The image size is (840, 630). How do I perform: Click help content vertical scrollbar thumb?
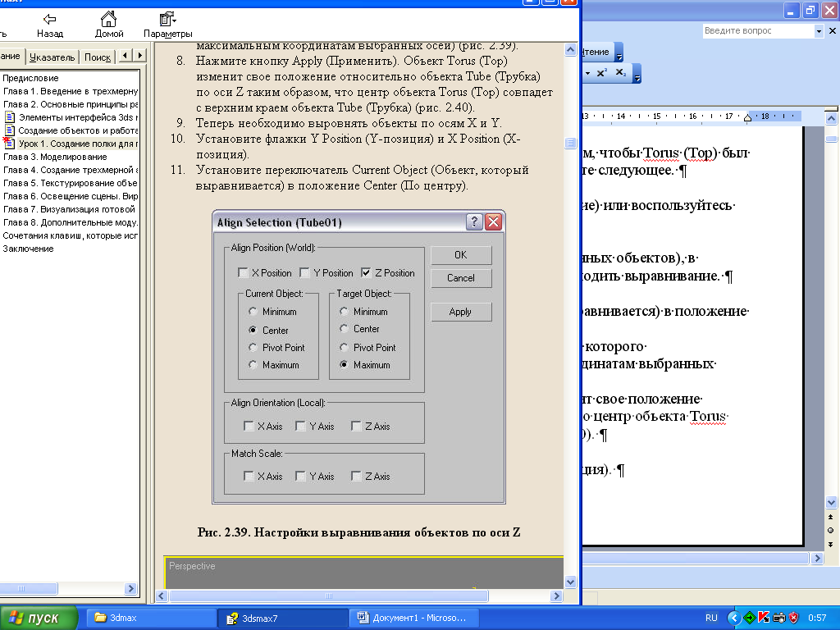570,143
